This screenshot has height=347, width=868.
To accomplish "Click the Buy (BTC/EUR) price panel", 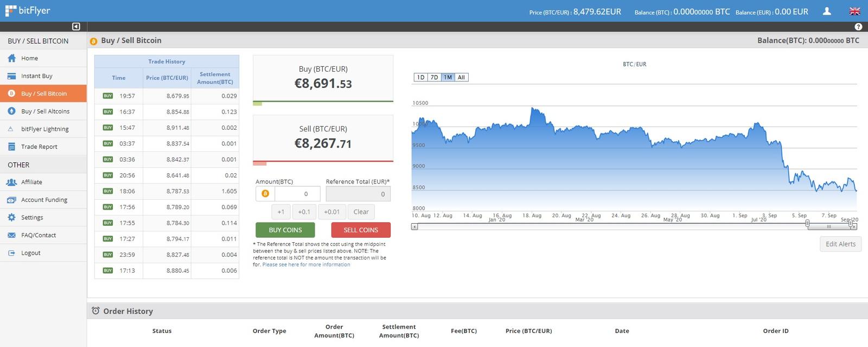I will click(323, 78).
